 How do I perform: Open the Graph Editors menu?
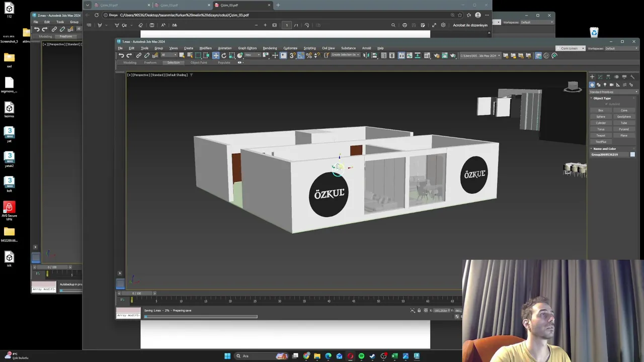(247, 48)
